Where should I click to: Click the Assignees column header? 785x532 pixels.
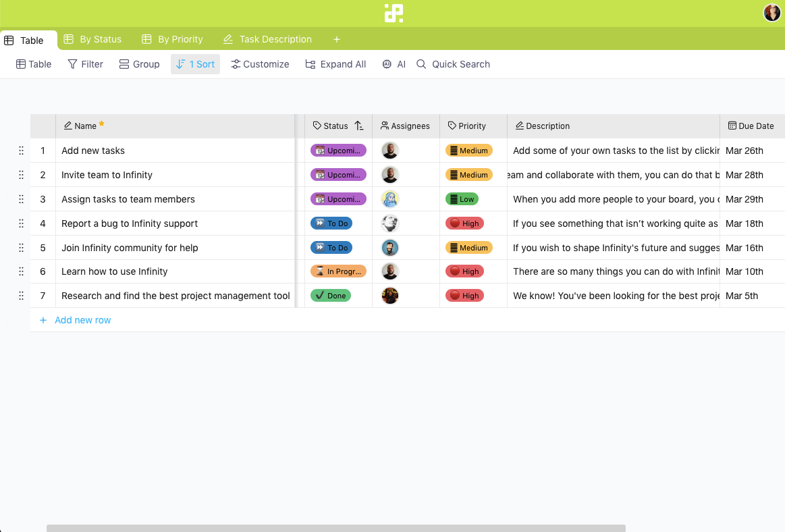(406, 126)
